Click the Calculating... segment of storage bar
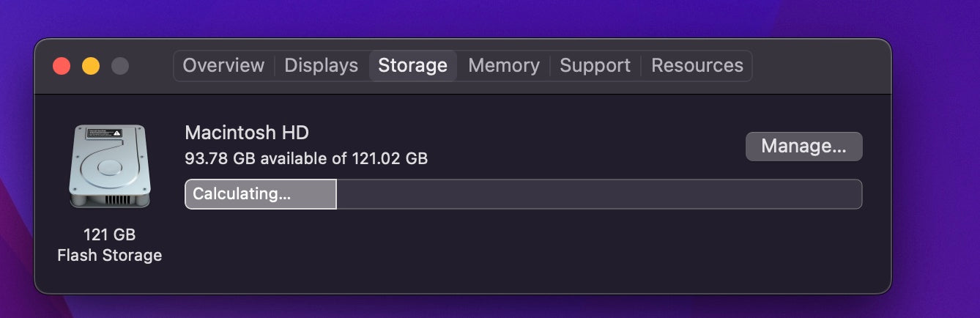Image resolution: width=980 pixels, height=318 pixels. 260,194
